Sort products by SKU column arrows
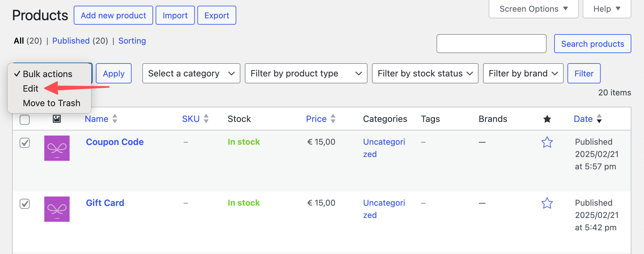Viewport: 644px width, 254px height. [x=206, y=119]
